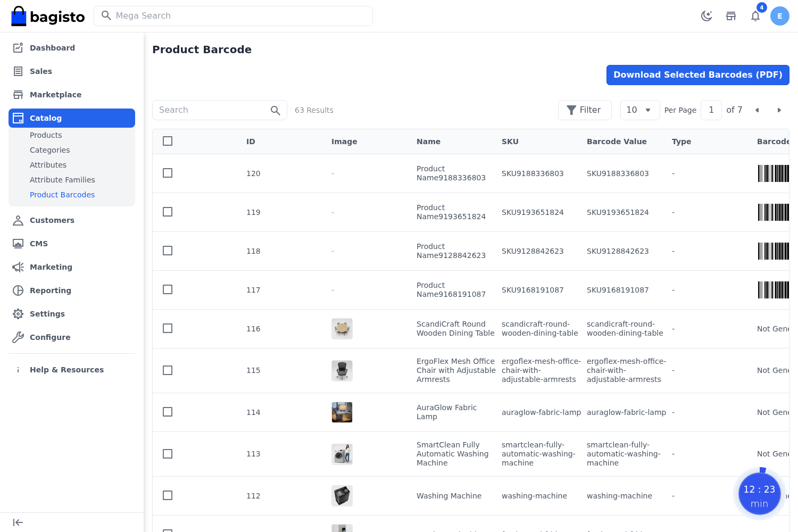Open Washing Machine ID 112 thumbnail

(x=342, y=496)
